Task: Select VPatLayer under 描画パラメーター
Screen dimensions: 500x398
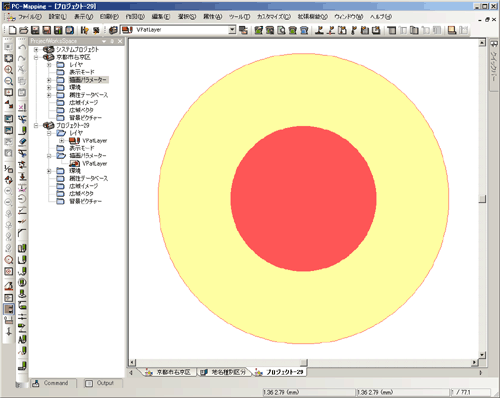Action: tap(95, 164)
